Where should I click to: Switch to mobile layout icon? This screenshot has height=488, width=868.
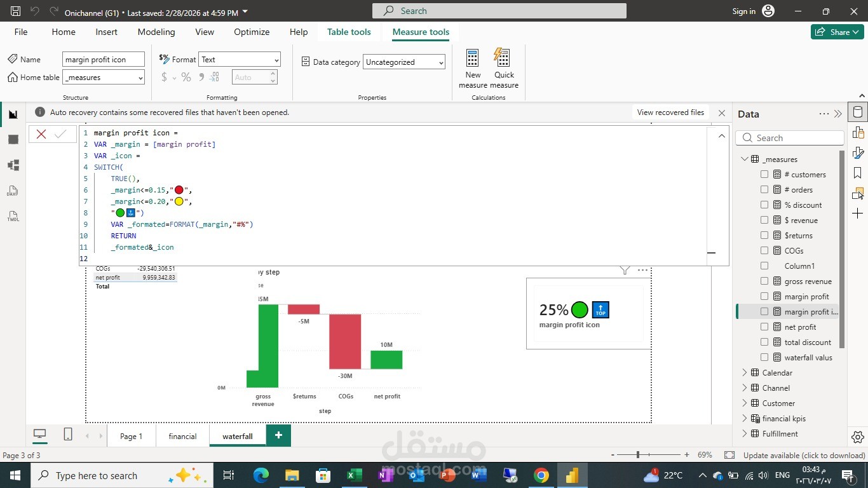[68, 435]
